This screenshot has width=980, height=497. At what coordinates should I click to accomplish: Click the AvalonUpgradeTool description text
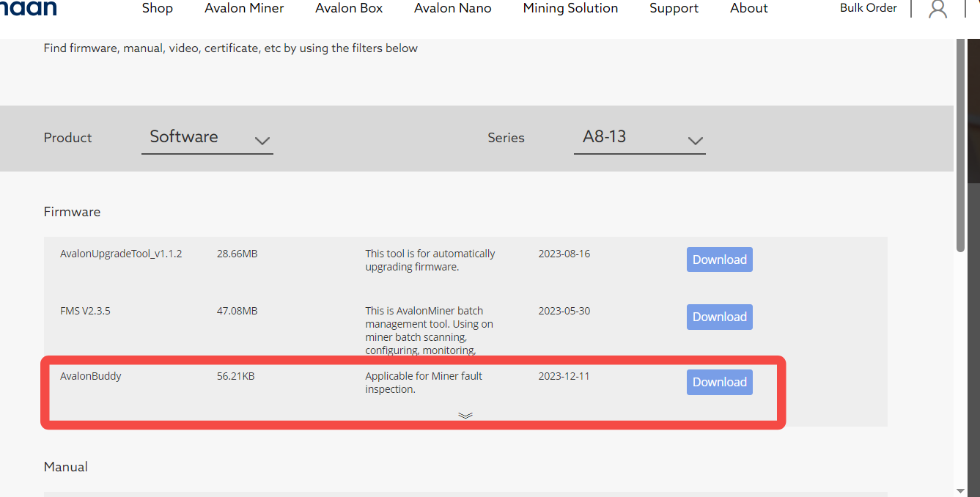[430, 260]
